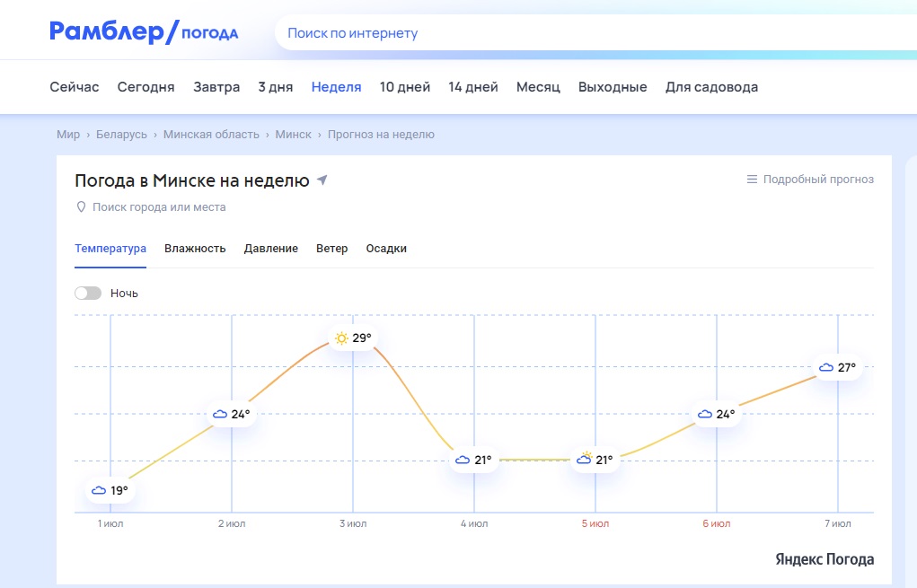
Task: Open the Давление chart tab
Action: 270,249
